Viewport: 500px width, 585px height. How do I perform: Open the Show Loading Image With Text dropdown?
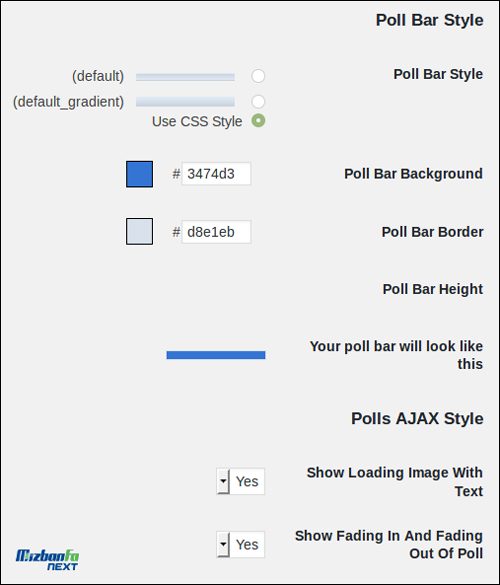[241, 481]
